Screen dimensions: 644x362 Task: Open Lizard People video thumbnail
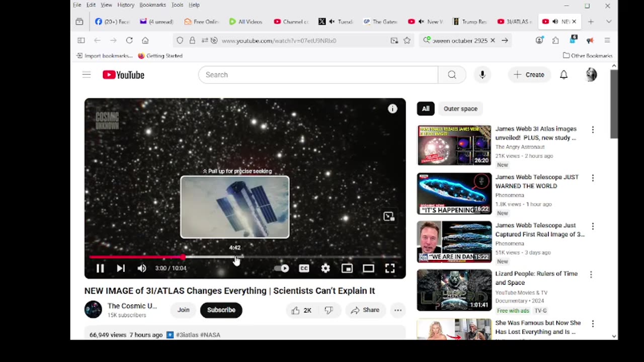(454, 290)
